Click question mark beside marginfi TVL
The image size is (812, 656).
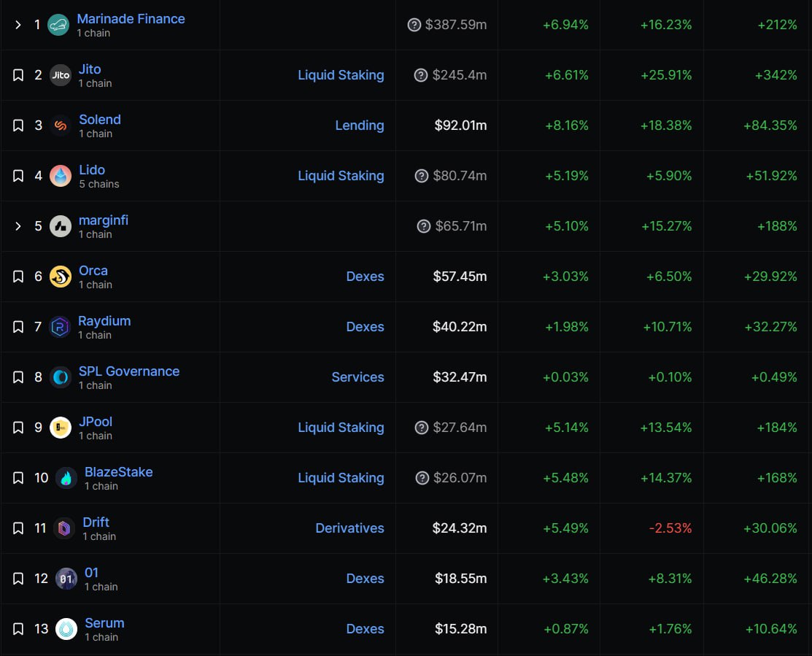[424, 226]
